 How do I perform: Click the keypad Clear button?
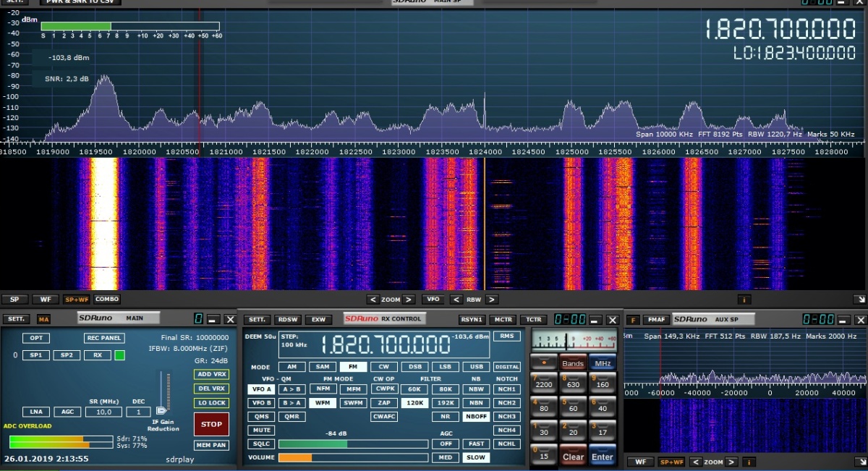[573, 457]
